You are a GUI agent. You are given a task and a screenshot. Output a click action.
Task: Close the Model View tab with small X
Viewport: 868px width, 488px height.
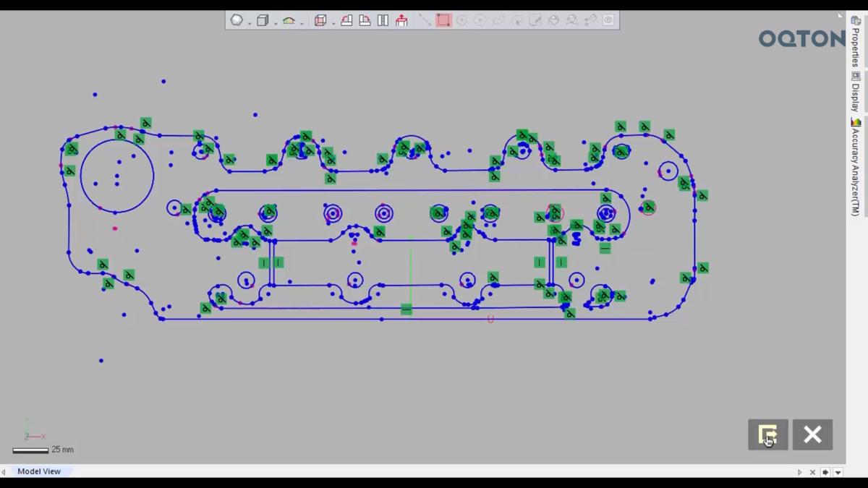[x=812, y=472]
